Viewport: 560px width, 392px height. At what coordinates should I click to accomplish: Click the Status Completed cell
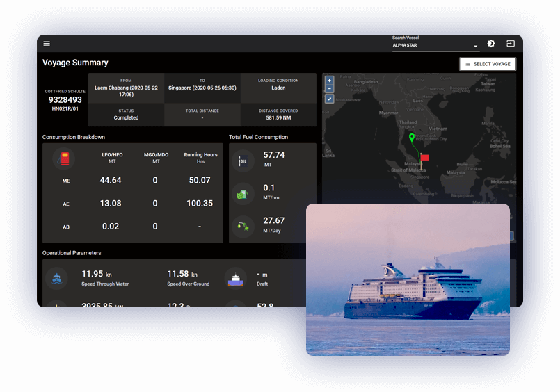point(126,115)
